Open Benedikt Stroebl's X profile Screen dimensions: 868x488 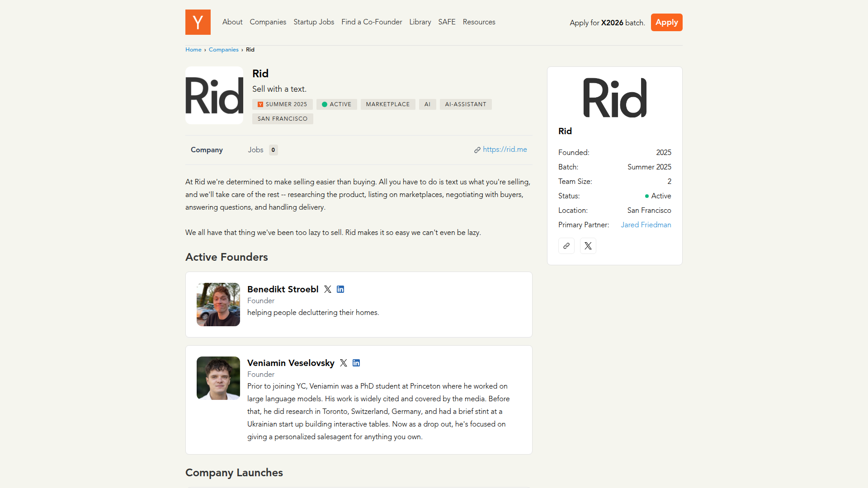tap(328, 289)
